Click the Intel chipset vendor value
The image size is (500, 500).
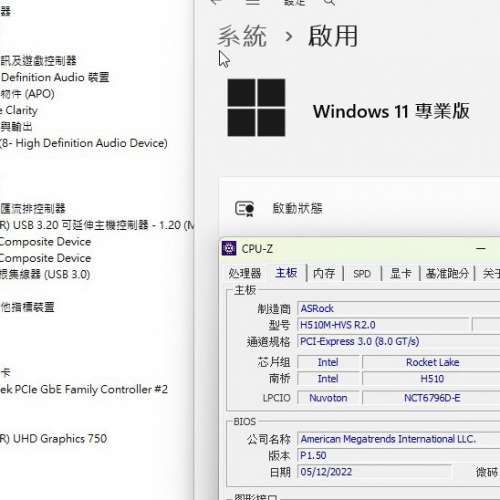click(x=328, y=362)
